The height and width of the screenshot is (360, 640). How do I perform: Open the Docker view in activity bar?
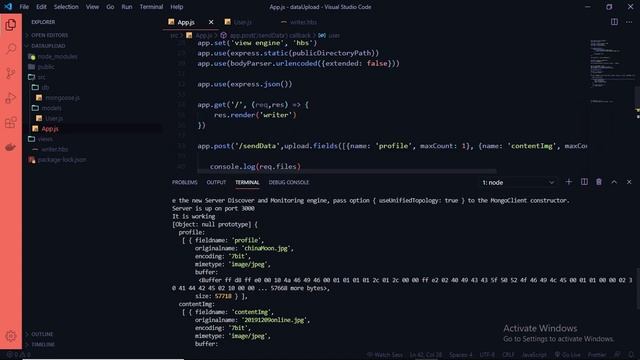11,147
